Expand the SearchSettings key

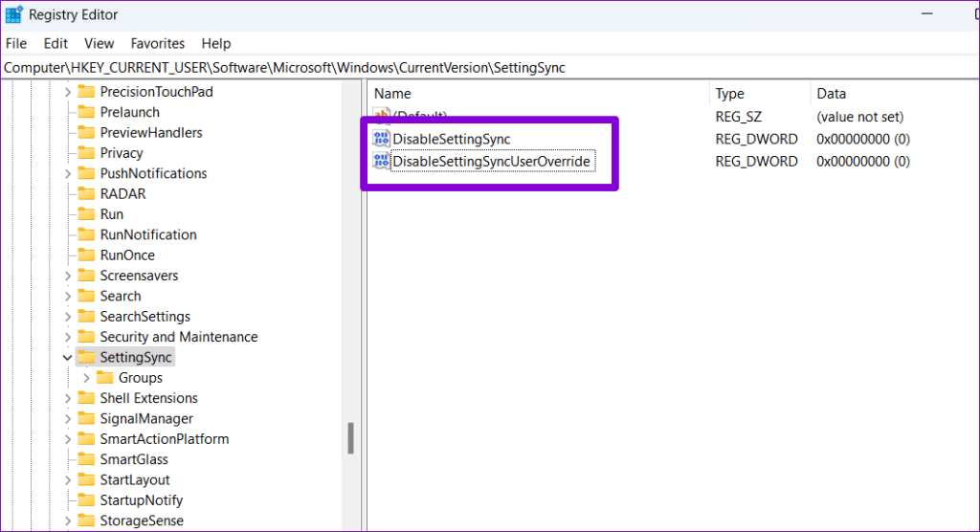click(x=68, y=317)
